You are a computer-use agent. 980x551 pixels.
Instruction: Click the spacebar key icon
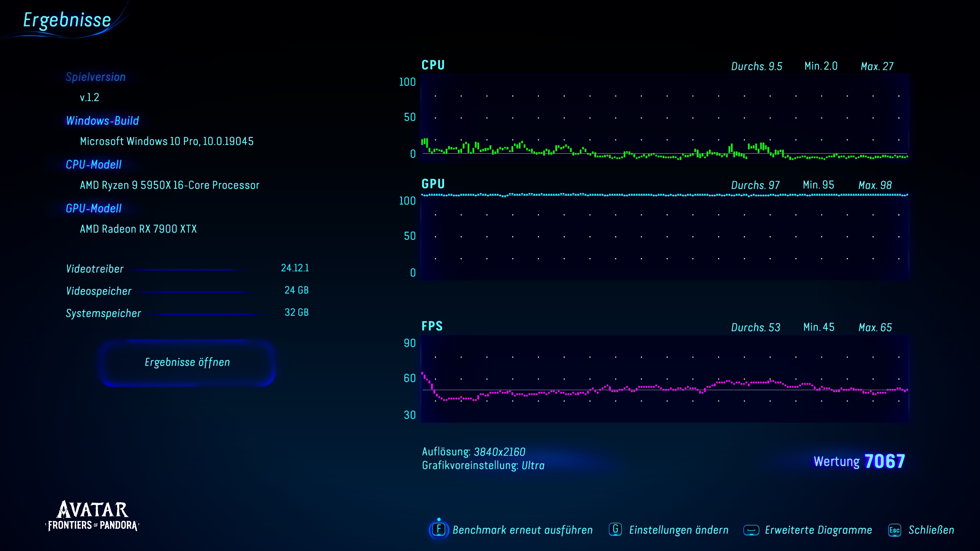751,530
